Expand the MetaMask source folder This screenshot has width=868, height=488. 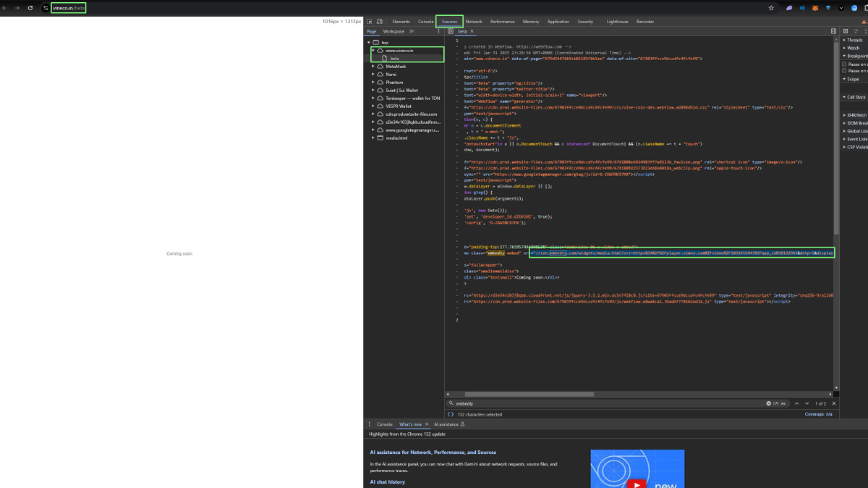[374, 67]
